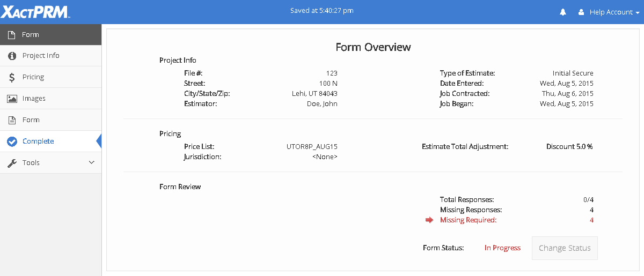This screenshot has height=276, width=644.
Task: Click the XactPRM logo
Action: [x=35, y=12]
